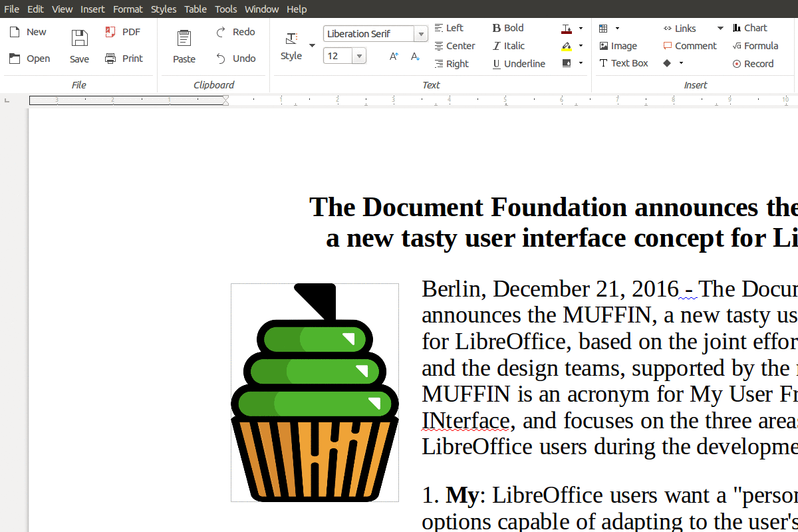Open the Edit menu
798x532 pixels.
click(35, 9)
